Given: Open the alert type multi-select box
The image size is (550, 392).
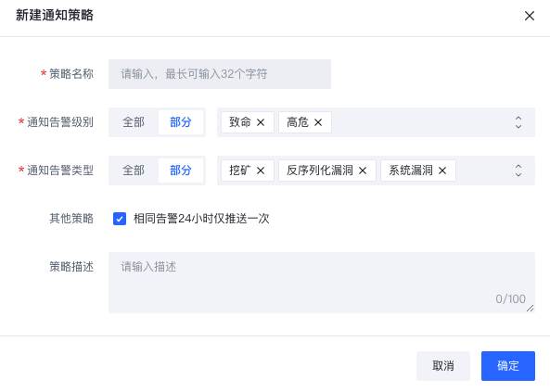Looking at the screenshot, I should 376,171.
